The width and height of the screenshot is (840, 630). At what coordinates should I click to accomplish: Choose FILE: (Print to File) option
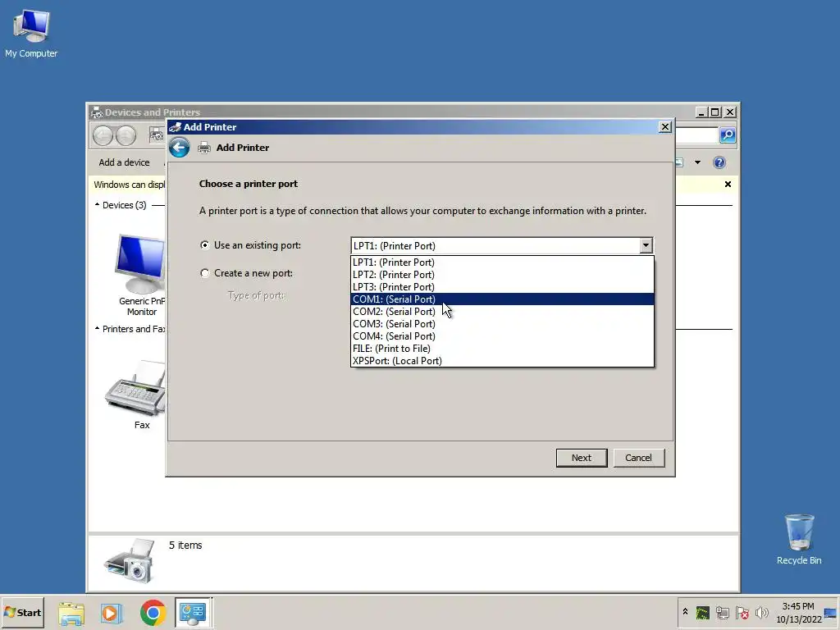[502, 349]
